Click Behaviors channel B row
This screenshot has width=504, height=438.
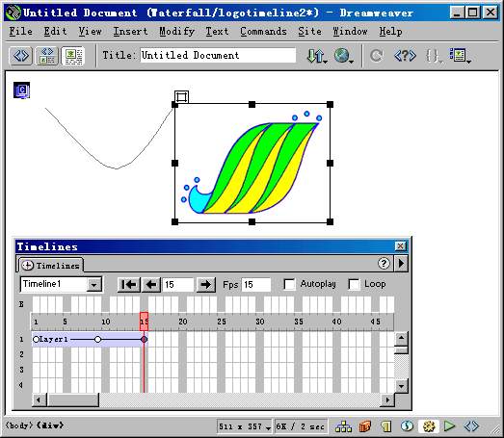click(212, 304)
